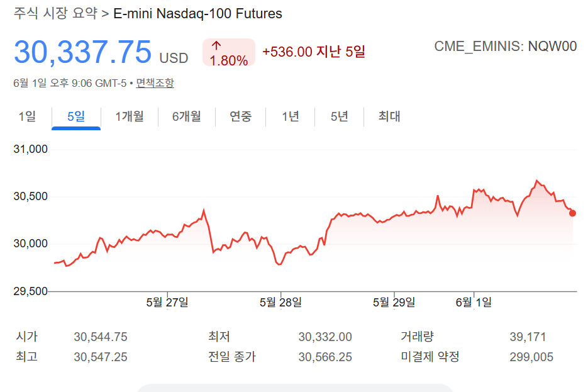Open the 면책조항 disclaimer link
The height and width of the screenshot is (392, 588).
[x=155, y=83]
